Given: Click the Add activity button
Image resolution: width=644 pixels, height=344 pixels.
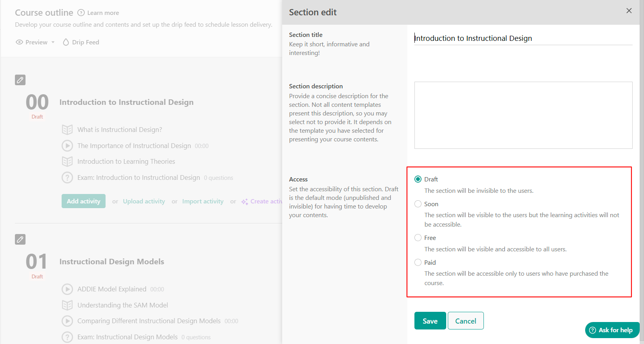Looking at the screenshot, I should (x=84, y=201).
